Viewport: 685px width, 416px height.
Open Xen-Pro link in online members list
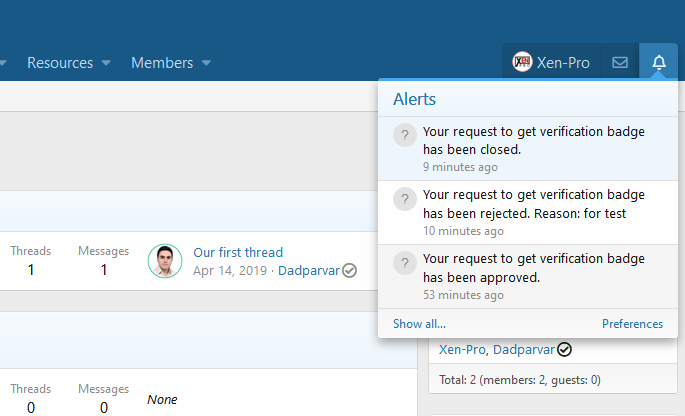click(x=462, y=350)
